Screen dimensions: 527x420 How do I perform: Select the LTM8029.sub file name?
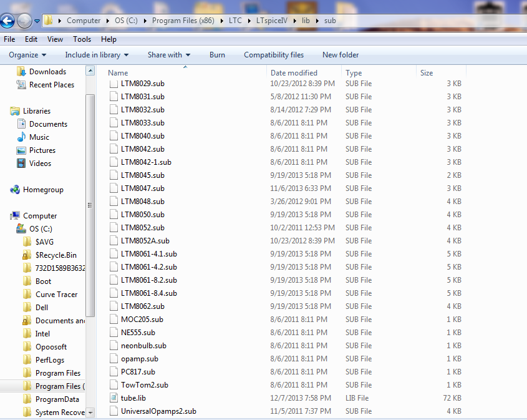tap(142, 84)
